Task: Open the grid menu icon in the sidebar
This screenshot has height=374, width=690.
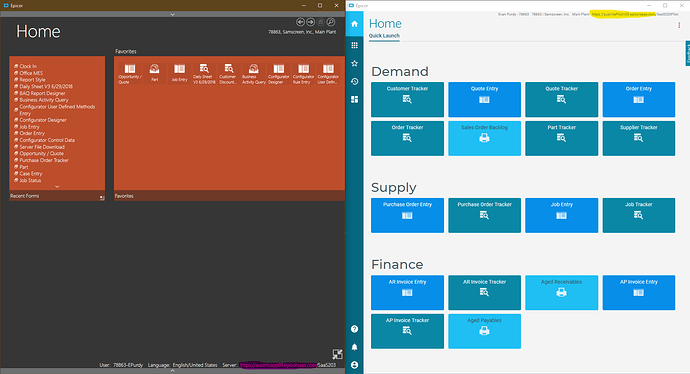Action: 354,45
